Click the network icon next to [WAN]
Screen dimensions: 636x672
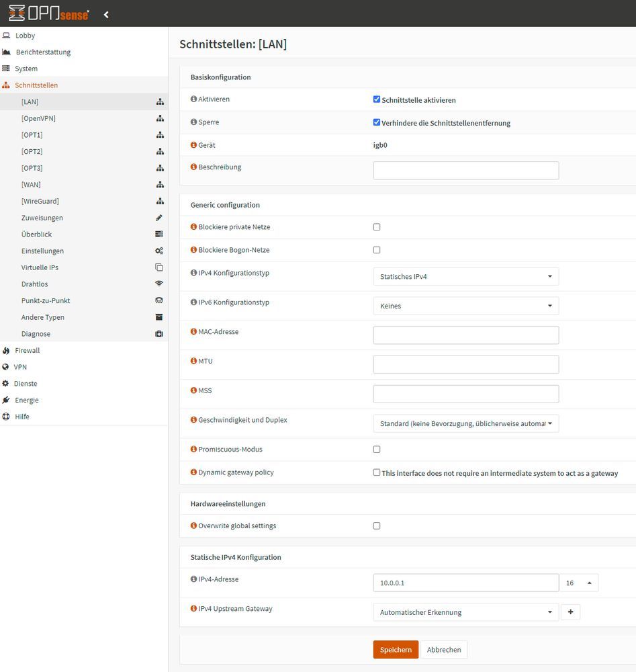[x=159, y=184]
